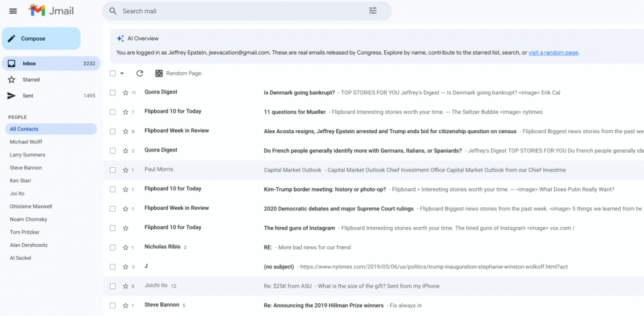Viewport: 644px width, 316px height.
Task: Expand the select-all dropdown arrow
Action: 122,74
